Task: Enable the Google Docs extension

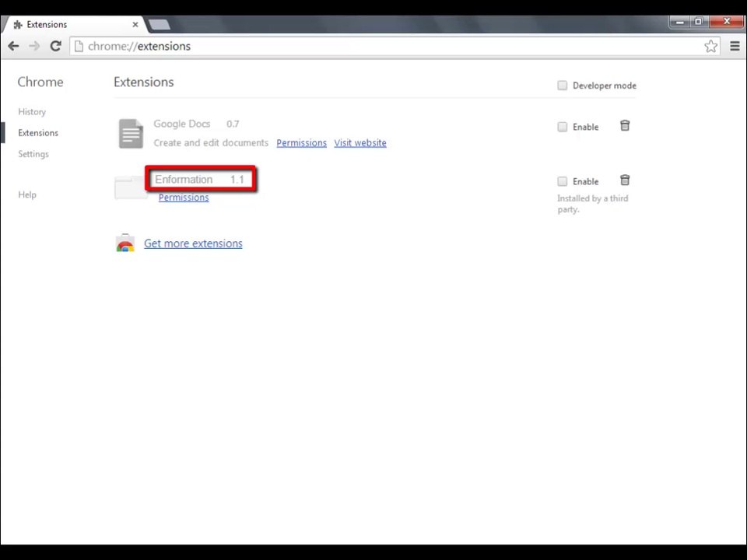Action: [562, 127]
